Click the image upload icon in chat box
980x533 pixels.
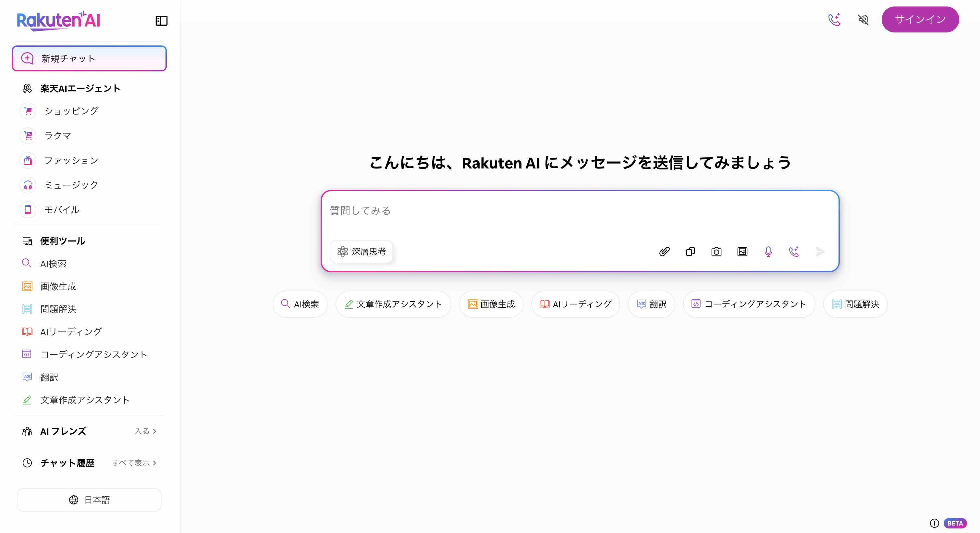(742, 252)
